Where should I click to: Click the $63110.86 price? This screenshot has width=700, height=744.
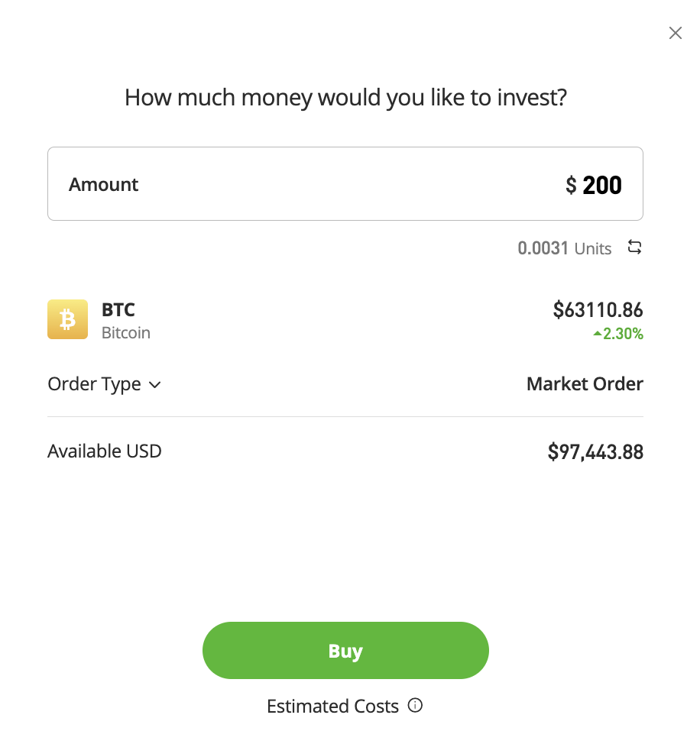[x=598, y=310]
